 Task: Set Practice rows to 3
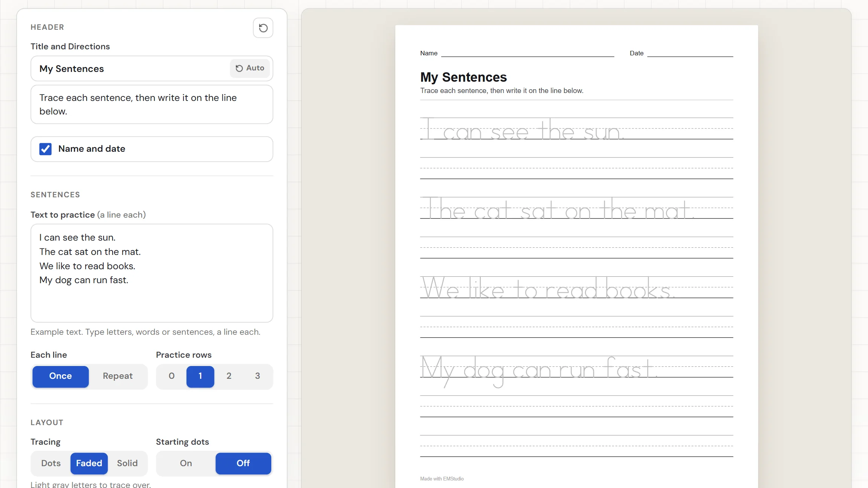[258, 376]
